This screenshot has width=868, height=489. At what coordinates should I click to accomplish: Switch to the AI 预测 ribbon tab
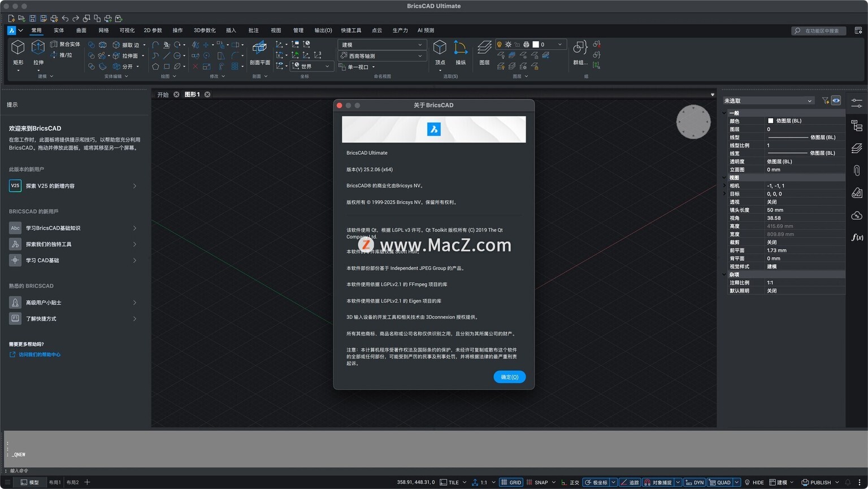click(426, 31)
